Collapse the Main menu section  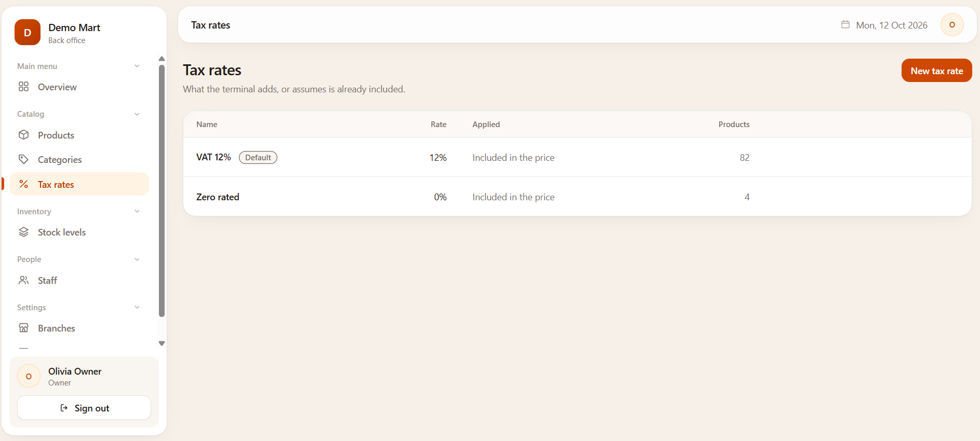point(137,66)
